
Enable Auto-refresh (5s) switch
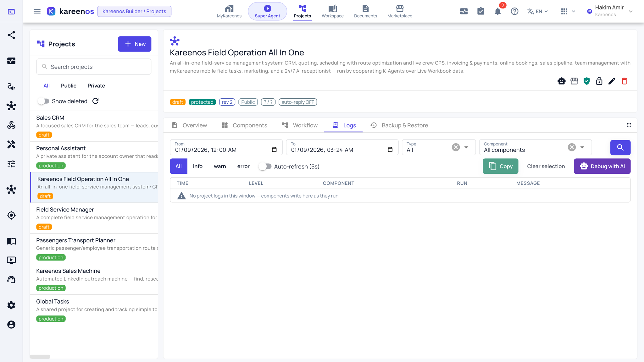coord(265,167)
